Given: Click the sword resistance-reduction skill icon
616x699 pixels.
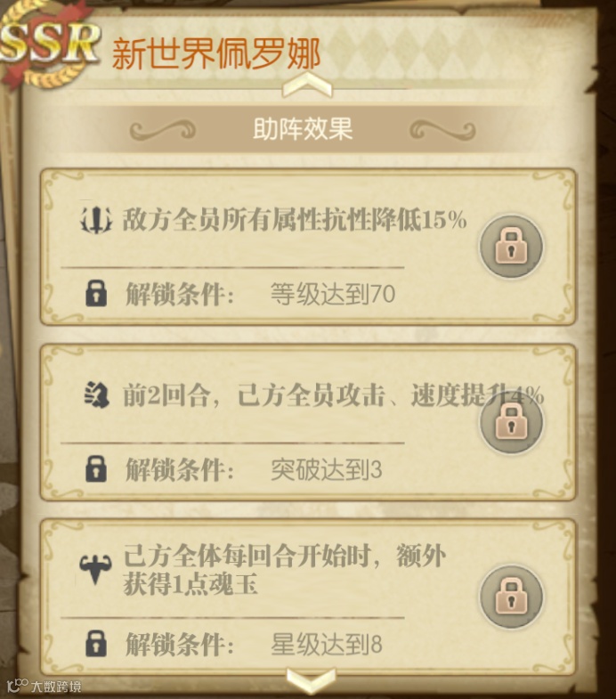Looking at the screenshot, I should [x=96, y=221].
